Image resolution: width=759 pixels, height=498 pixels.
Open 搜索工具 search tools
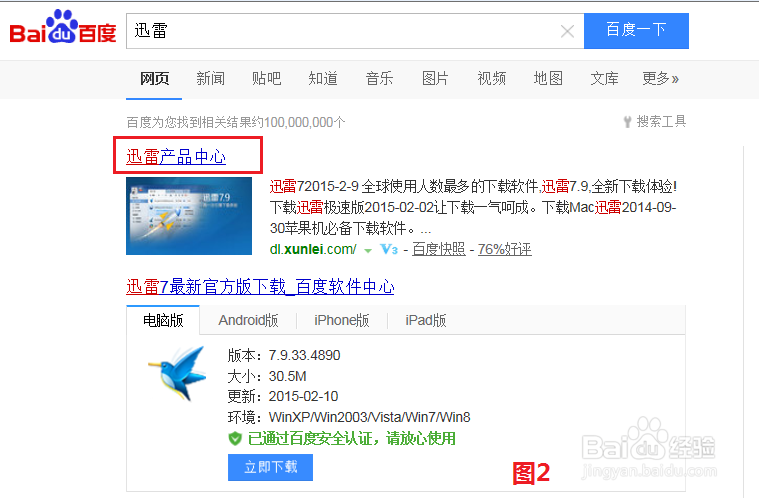tap(655, 121)
